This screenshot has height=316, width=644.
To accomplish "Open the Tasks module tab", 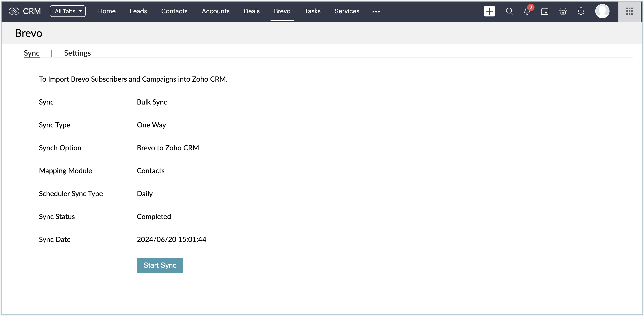I will tap(312, 11).
